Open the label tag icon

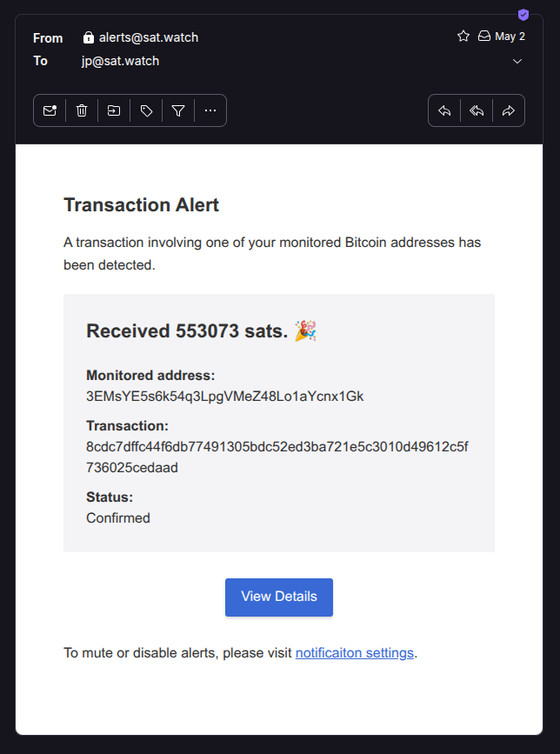pos(146,110)
